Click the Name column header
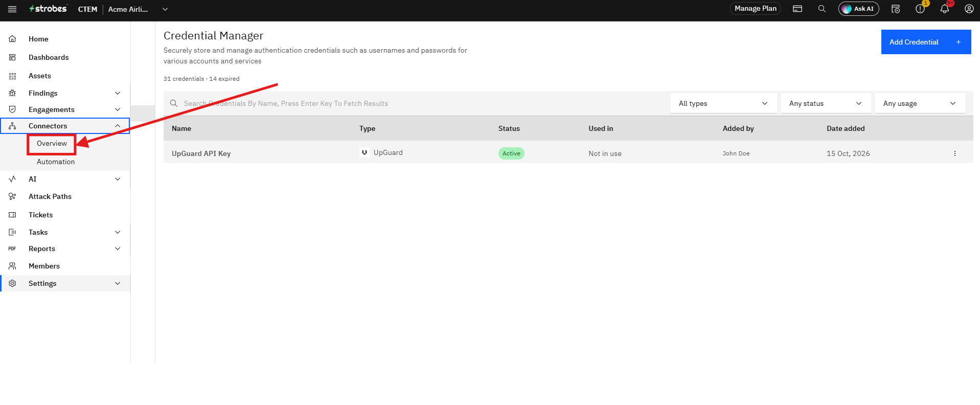980x405 pixels. (x=181, y=128)
